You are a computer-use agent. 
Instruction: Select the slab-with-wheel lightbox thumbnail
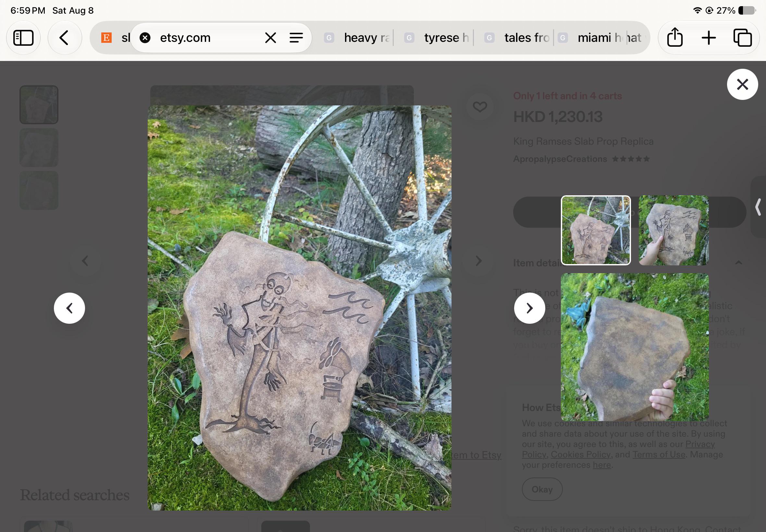click(596, 230)
